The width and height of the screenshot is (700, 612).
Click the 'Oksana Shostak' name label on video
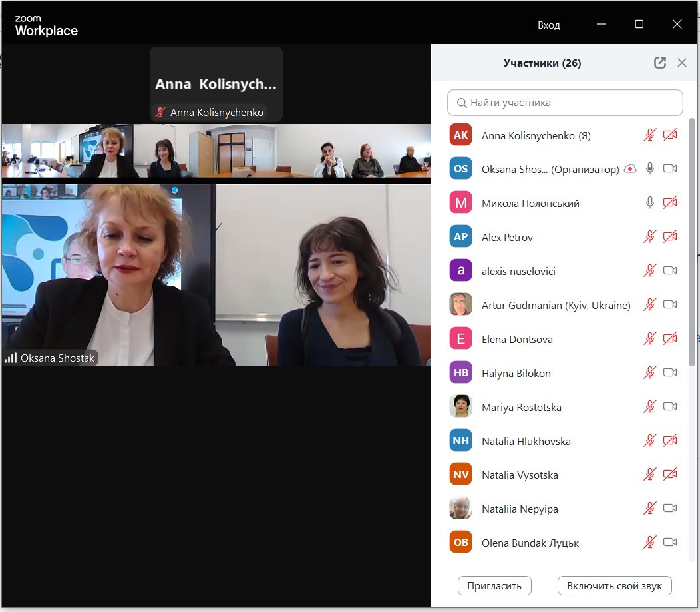click(51, 358)
